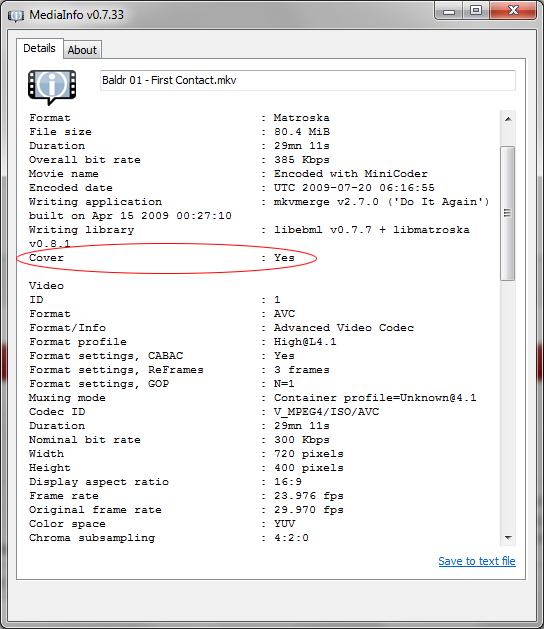Click the Matroska format value
This screenshot has width=544, height=629.
click(302, 118)
